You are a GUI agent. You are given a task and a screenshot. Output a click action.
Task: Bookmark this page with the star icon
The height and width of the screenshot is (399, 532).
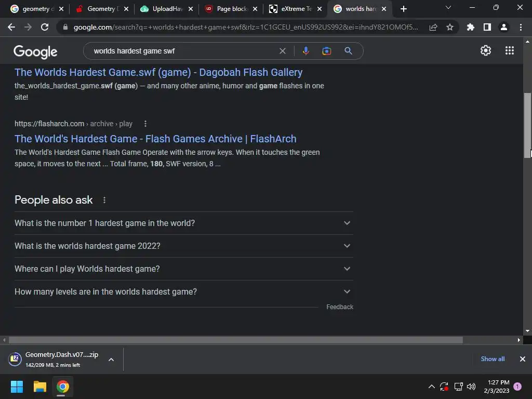point(450,27)
